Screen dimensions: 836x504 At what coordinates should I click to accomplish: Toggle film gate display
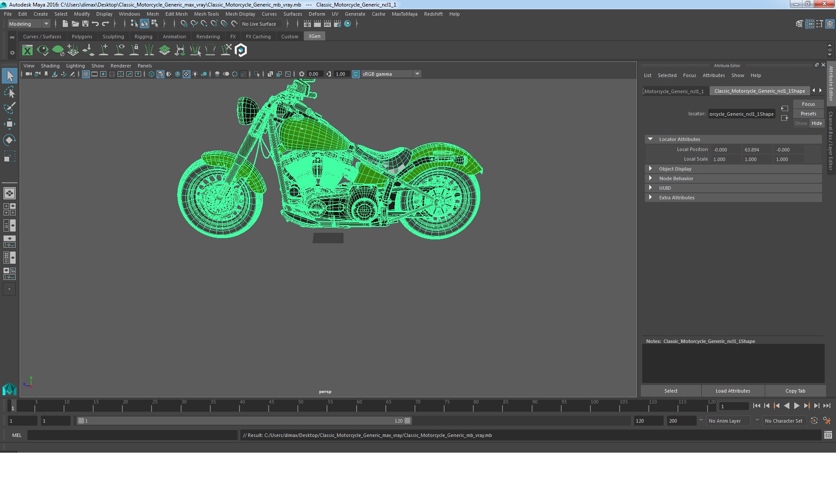point(94,74)
